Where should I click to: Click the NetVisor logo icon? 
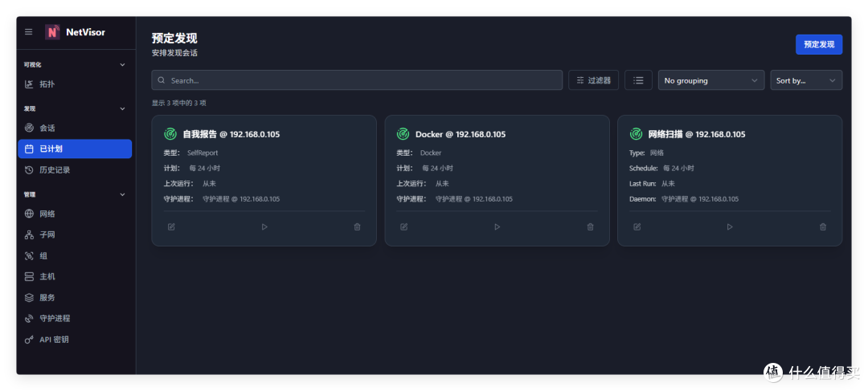pyautogui.click(x=52, y=32)
